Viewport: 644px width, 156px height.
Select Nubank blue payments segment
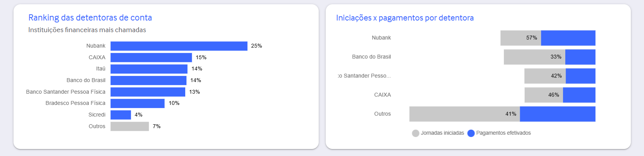click(x=568, y=38)
